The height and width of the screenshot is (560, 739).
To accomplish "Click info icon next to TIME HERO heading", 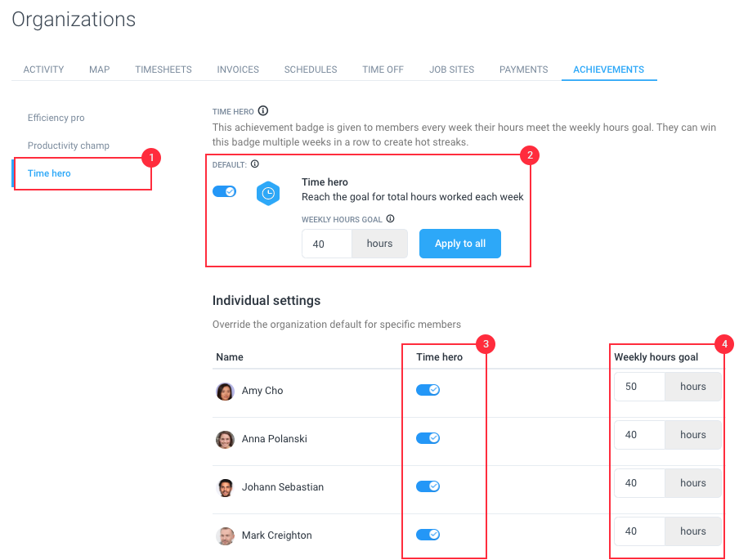I will (x=263, y=111).
